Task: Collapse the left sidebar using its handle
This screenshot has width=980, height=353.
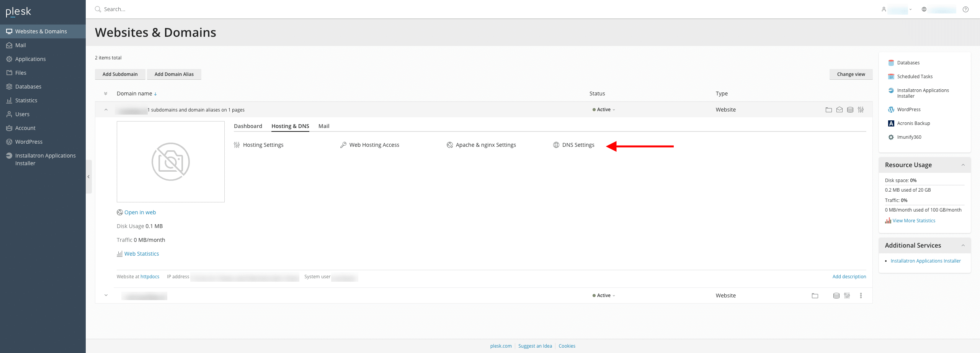Action: click(x=88, y=177)
